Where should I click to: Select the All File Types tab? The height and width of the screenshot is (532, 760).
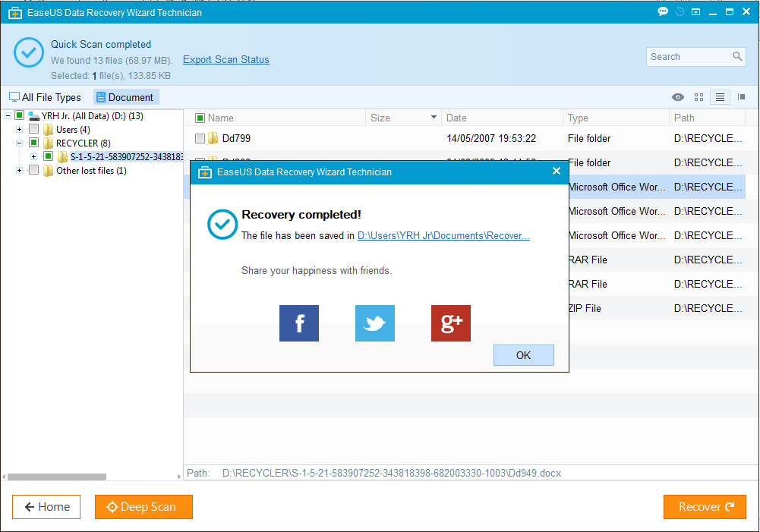(45, 97)
